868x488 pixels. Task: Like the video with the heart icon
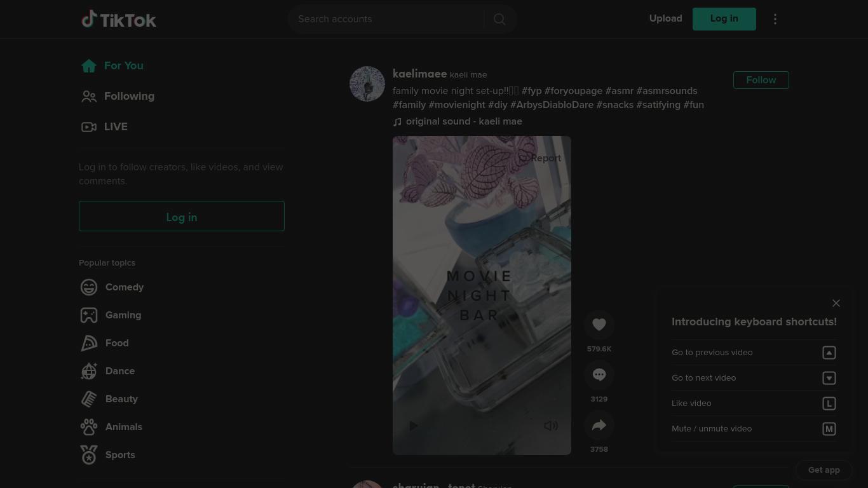click(x=599, y=325)
